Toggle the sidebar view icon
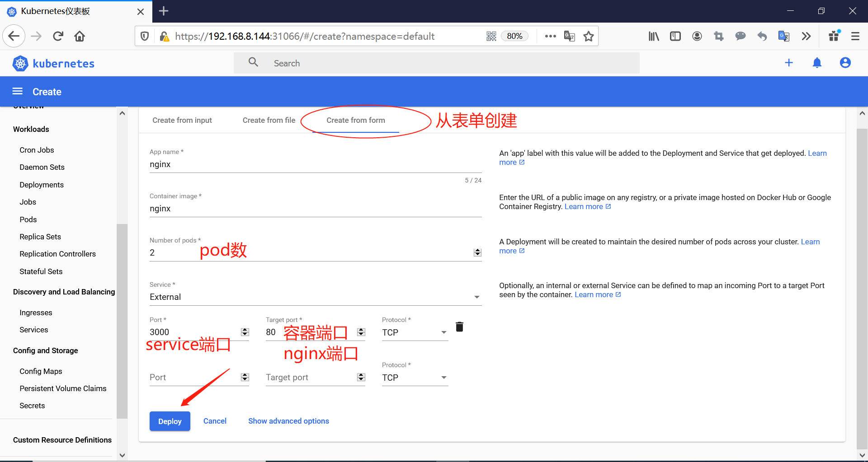This screenshot has width=868, height=462. 675,36
